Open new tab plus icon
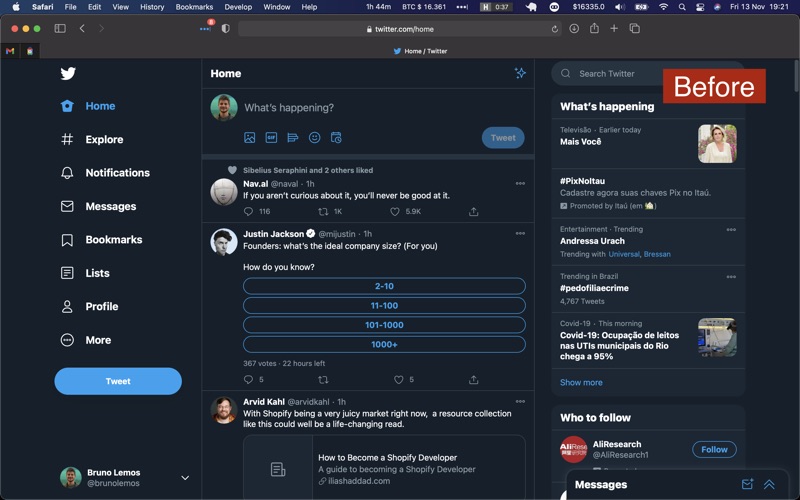The image size is (800, 500). (x=614, y=29)
